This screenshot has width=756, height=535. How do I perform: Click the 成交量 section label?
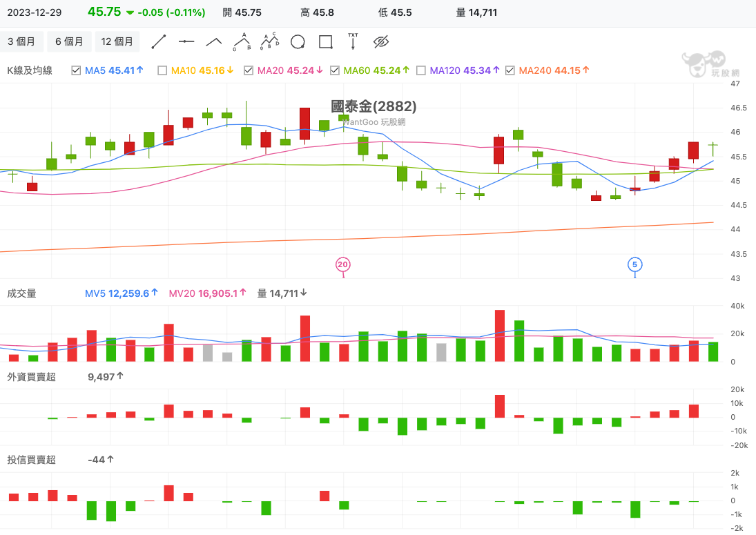click(21, 293)
